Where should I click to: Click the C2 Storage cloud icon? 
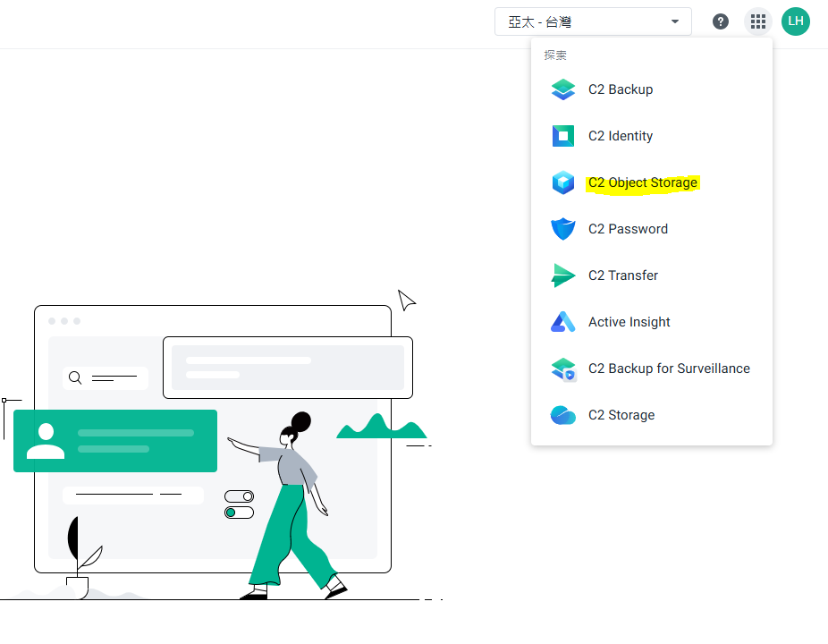563,415
